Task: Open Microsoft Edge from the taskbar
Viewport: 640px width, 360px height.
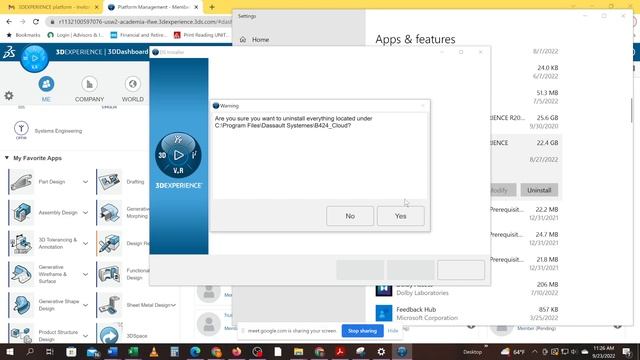Action: pyautogui.click(x=195, y=351)
